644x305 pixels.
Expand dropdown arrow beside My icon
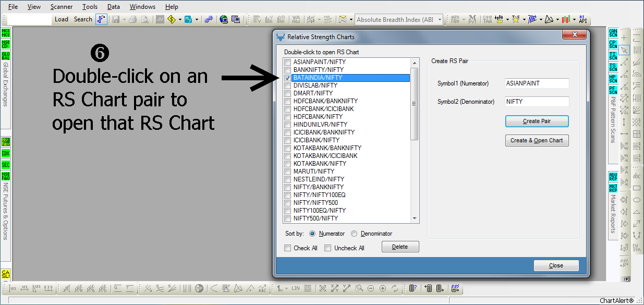(197, 19)
